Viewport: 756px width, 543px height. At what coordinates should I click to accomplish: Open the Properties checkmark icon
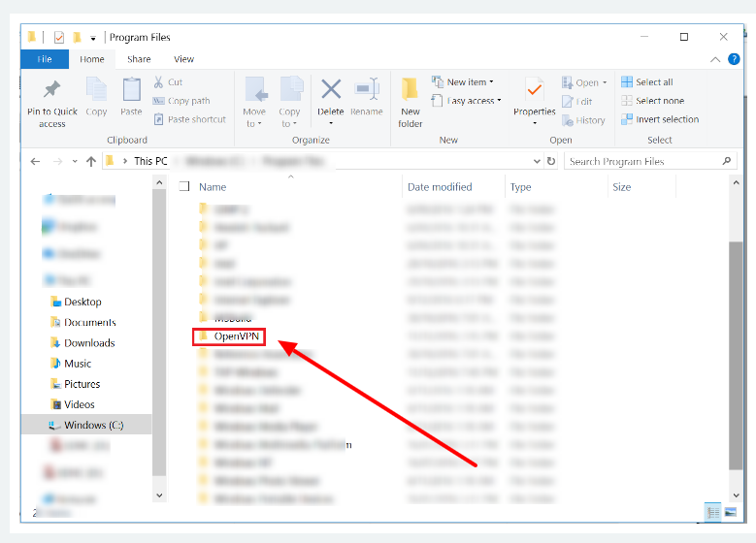[x=534, y=89]
